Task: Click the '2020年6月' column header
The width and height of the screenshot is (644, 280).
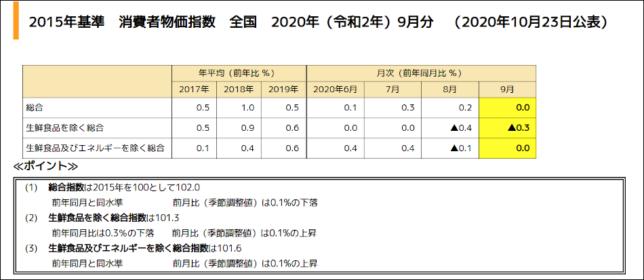Action: point(335,89)
